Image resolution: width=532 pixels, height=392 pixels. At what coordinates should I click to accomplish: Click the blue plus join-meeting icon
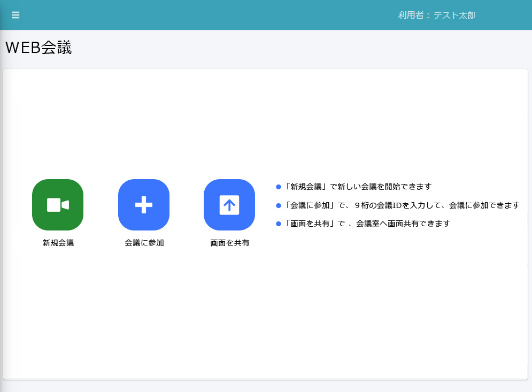tap(144, 205)
